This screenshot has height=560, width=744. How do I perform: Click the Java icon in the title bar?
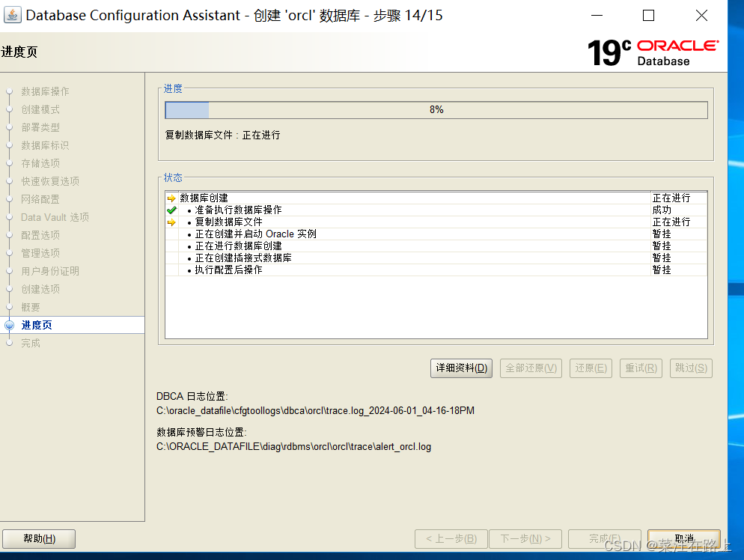click(x=12, y=15)
